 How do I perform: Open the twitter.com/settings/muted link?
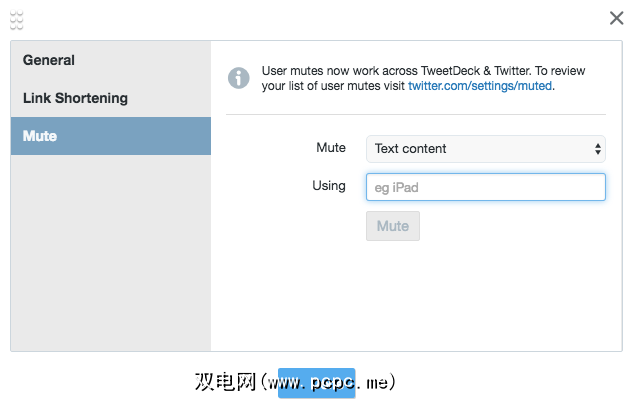[480, 86]
